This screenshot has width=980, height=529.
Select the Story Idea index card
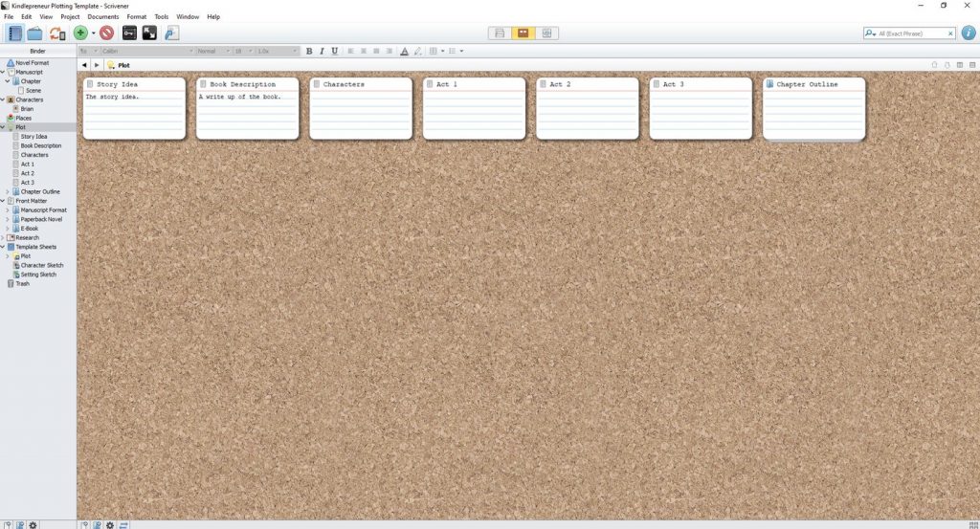(134, 108)
